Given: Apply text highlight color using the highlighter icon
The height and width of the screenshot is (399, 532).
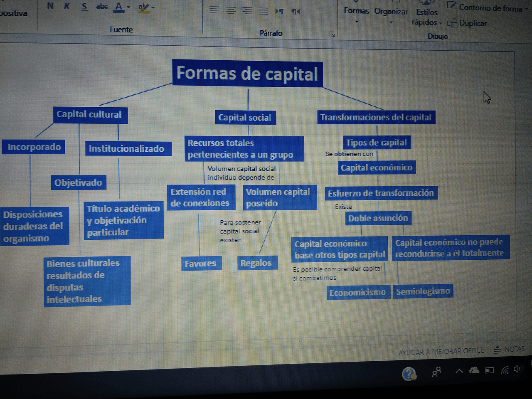Looking at the screenshot, I should pos(143,7).
